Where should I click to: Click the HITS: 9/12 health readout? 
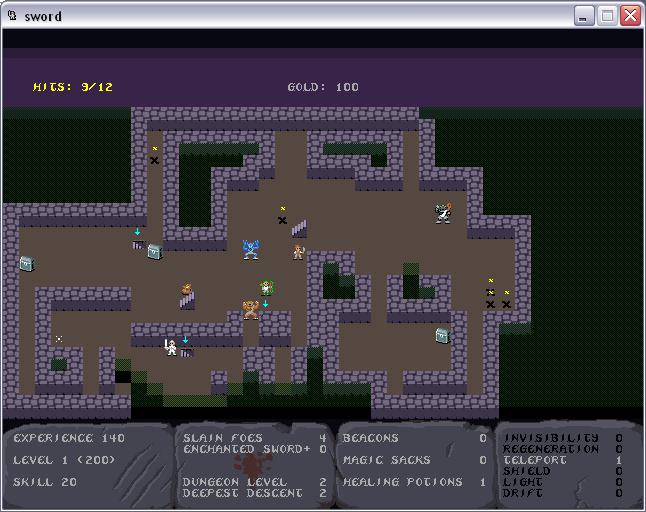coord(73,87)
